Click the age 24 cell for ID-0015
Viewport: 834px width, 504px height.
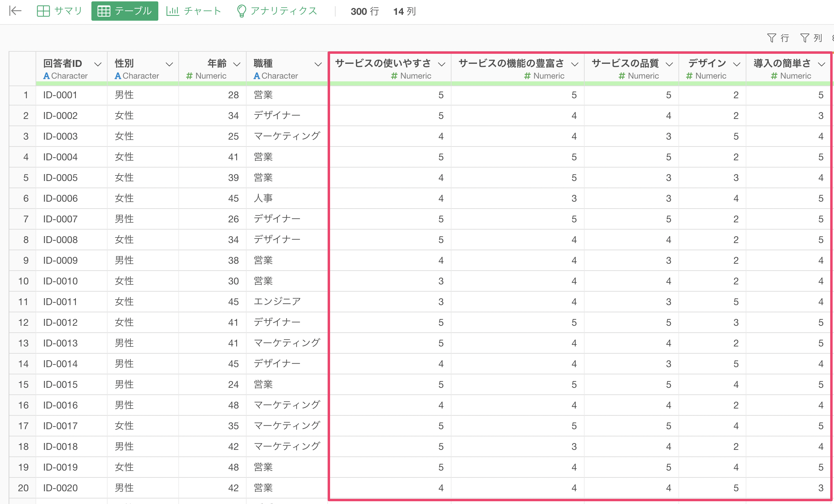[x=212, y=385]
